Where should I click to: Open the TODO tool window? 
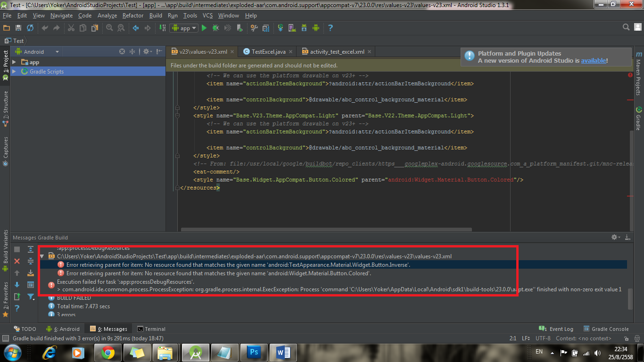pos(25,329)
